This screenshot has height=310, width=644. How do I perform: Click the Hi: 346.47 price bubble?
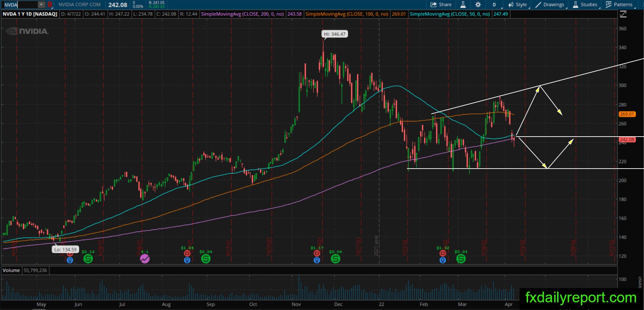point(335,34)
